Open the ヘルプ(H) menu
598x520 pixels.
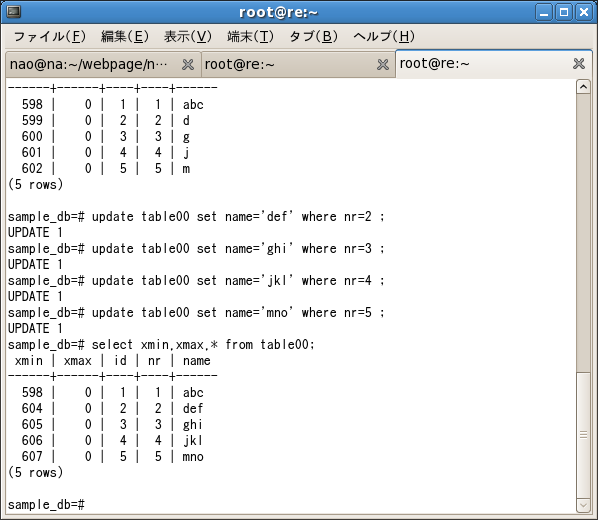(x=384, y=37)
